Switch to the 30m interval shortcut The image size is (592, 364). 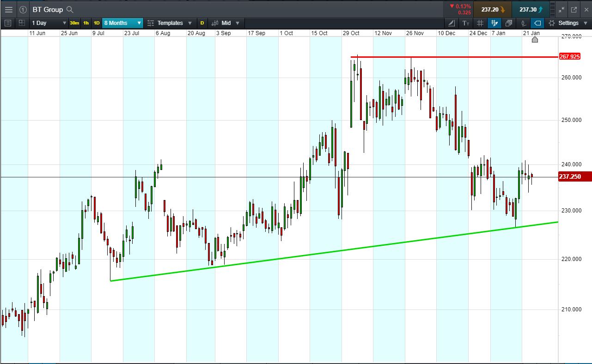pos(74,23)
